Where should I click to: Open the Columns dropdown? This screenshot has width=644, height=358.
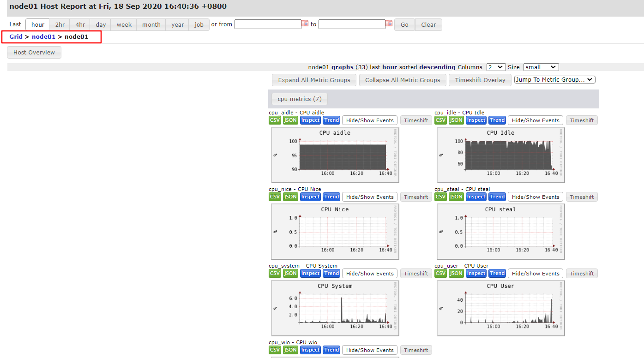pyautogui.click(x=496, y=67)
